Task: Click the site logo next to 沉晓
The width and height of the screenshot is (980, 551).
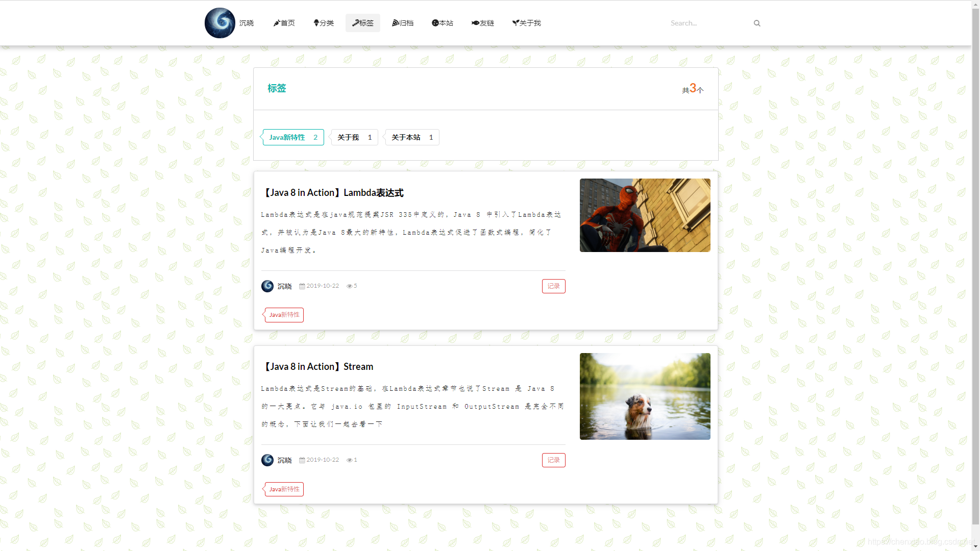Action: tap(219, 23)
